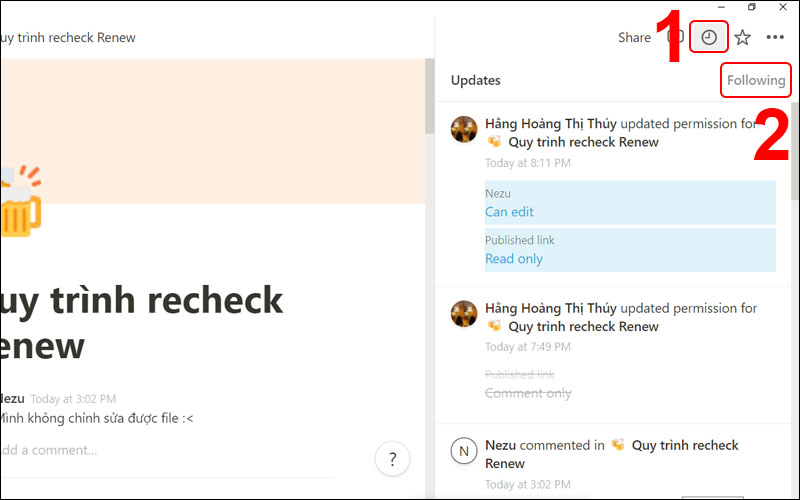This screenshot has height=500, width=800.
Task: Open the page link in the 8:11 PM update
Action: pos(583,142)
